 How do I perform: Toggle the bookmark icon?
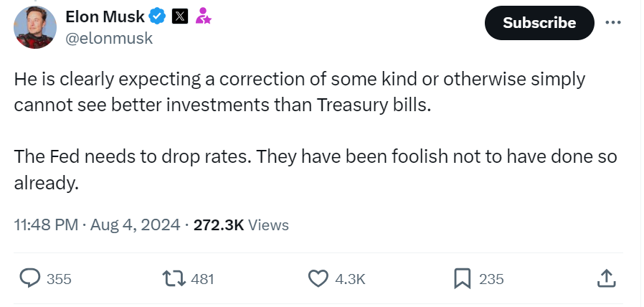pyautogui.click(x=463, y=278)
